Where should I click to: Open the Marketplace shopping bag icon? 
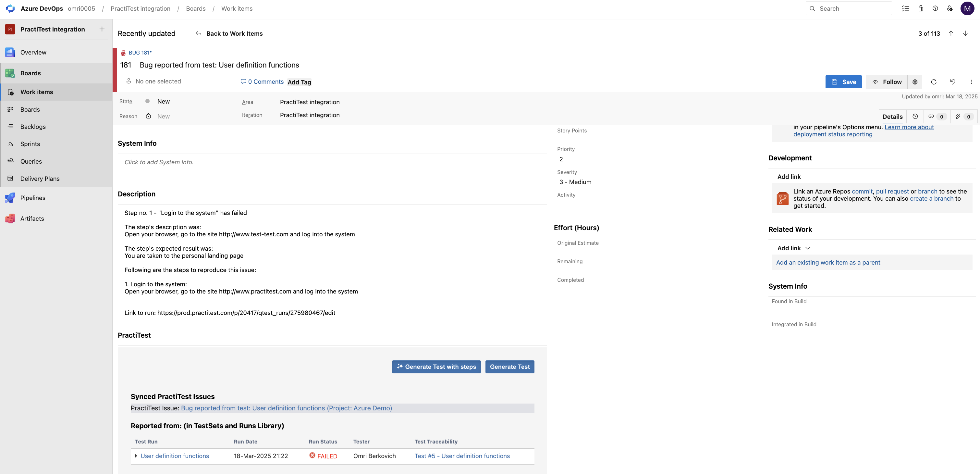pos(921,8)
